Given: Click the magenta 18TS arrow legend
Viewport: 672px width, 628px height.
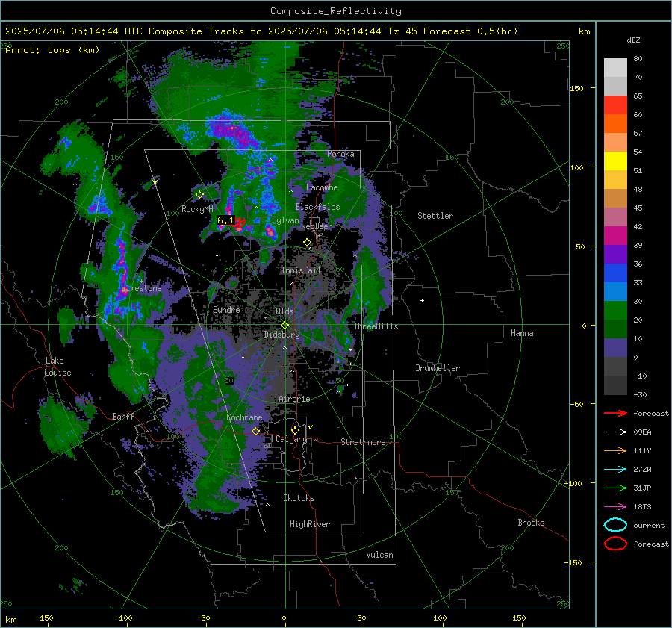Looking at the screenshot, I should [x=616, y=506].
